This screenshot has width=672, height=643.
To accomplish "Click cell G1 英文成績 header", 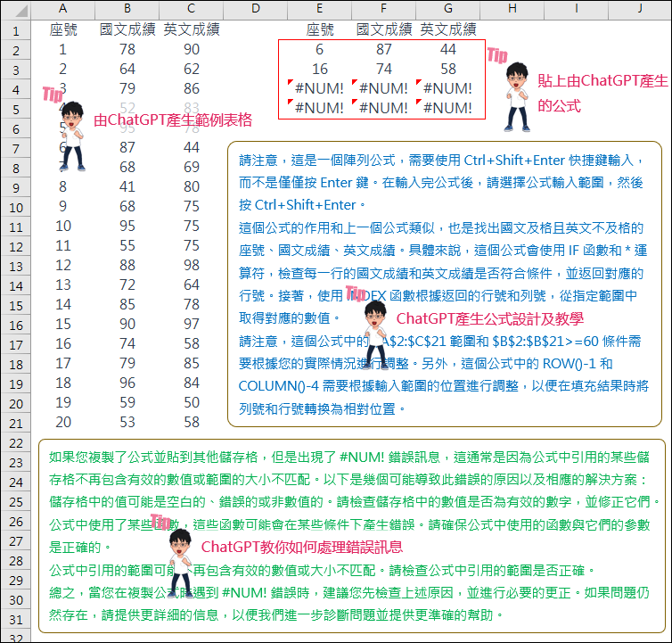I will click(x=448, y=29).
